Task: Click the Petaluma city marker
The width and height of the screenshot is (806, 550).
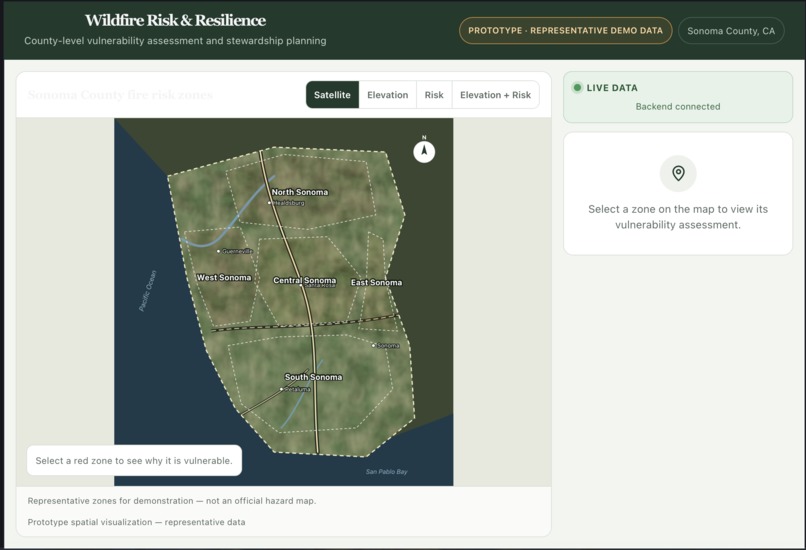Action: 281,389
